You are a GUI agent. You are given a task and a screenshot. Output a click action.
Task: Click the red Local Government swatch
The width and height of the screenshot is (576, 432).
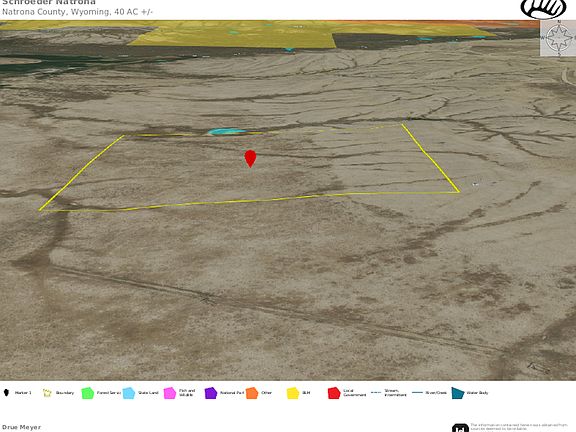pyautogui.click(x=334, y=393)
